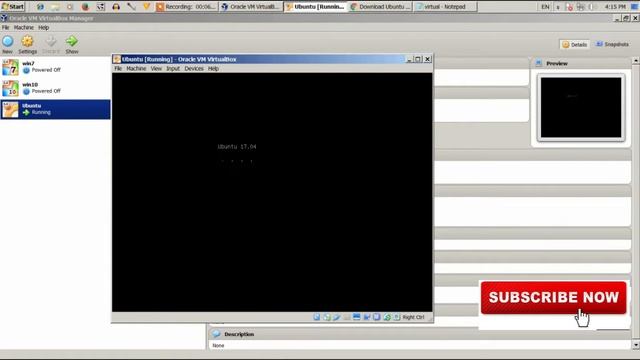Open VM Settings gear in Manager toolbar

pyautogui.click(x=27, y=41)
